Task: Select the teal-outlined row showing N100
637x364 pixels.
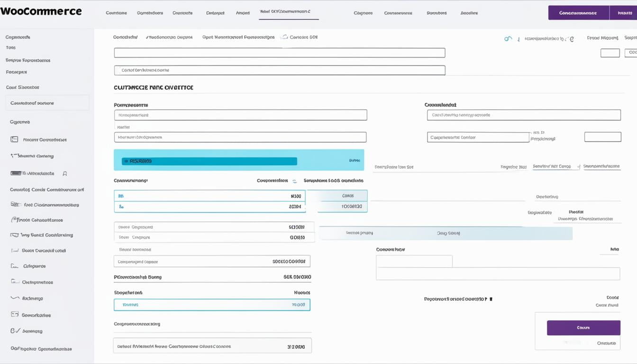Action: coord(209,196)
